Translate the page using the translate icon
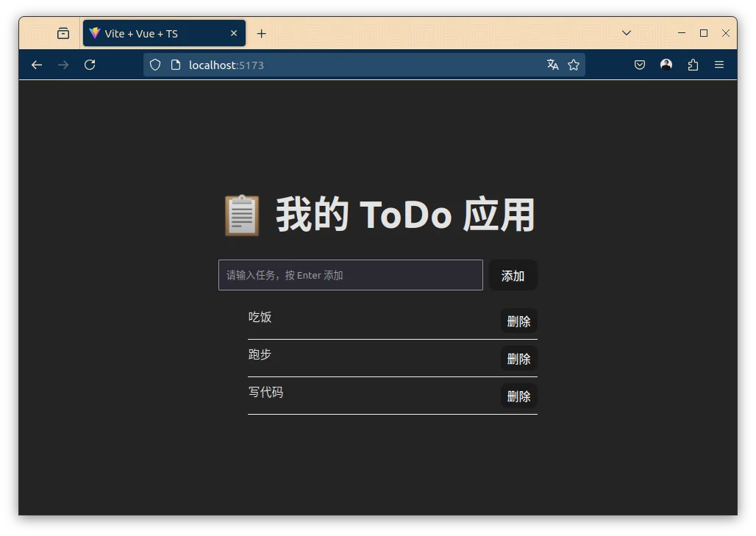The width and height of the screenshot is (756, 536). tap(552, 65)
